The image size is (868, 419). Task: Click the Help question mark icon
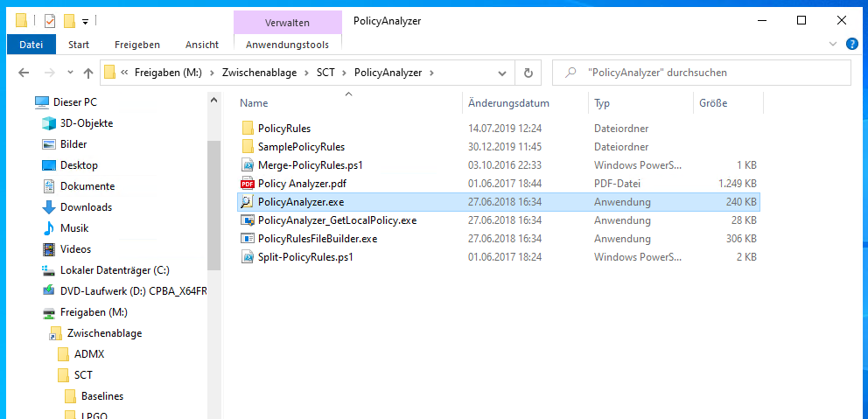click(x=852, y=44)
